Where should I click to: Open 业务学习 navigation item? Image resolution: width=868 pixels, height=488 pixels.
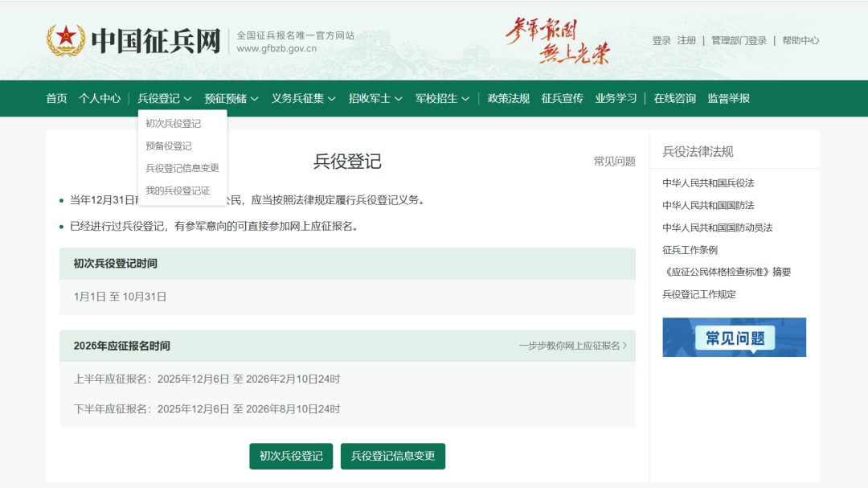pyautogui.click(x=616, y=99)
